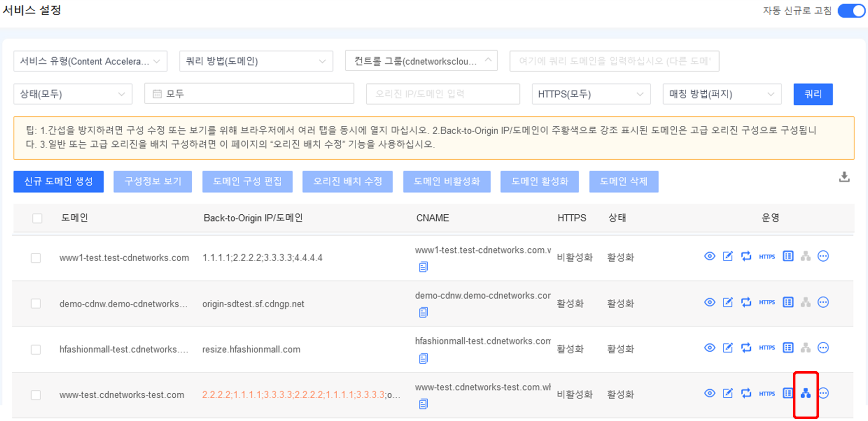The height and width of the screenshot is (421, 868).
Task: Check the select-all checkbox in the table header
Action: 37,218
